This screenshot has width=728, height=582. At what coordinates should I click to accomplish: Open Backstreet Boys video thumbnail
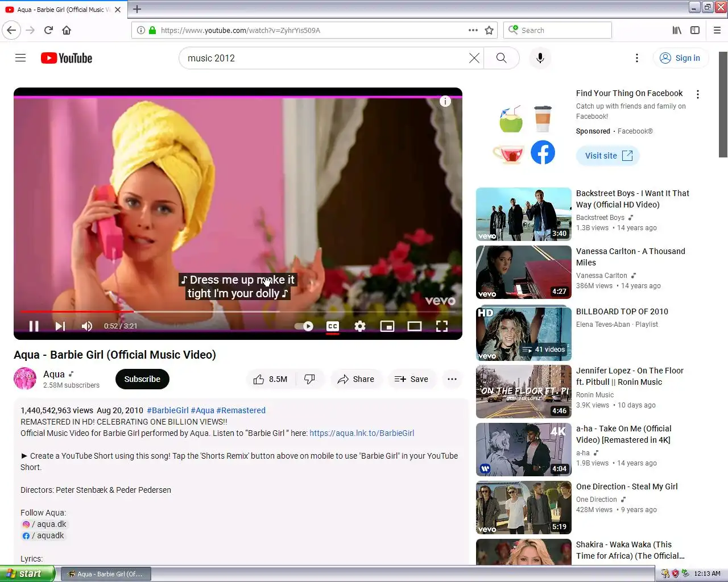[x=524, y=214]
